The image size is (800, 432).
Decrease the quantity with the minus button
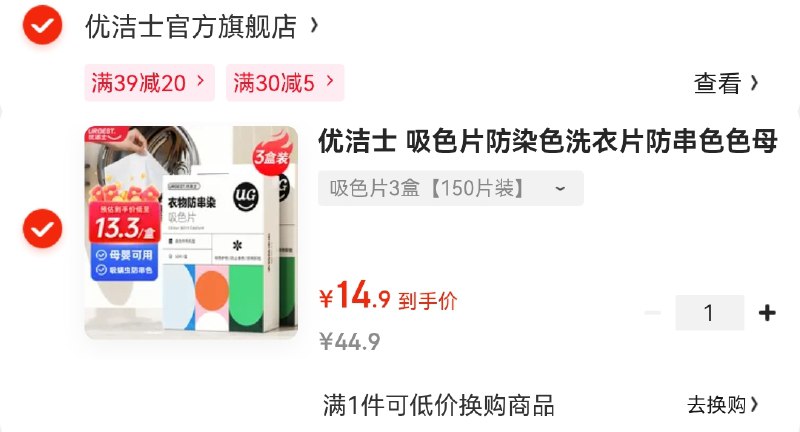[653, 313]
